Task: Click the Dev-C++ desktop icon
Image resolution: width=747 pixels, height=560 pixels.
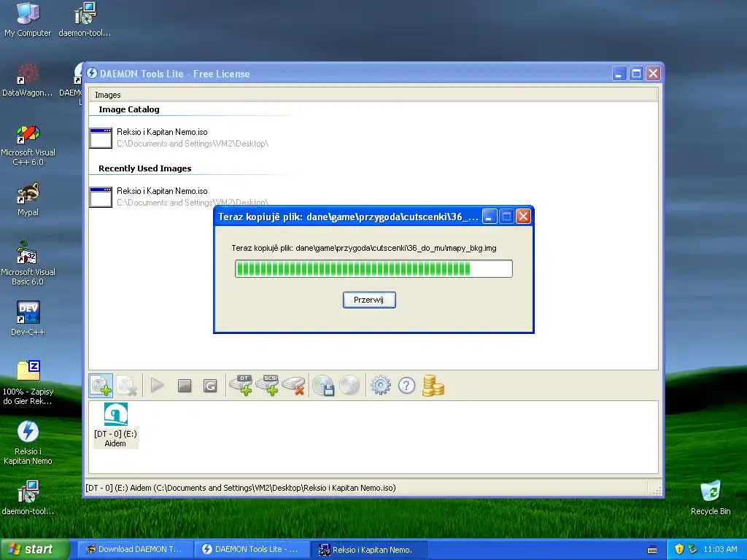Action: pyautogui.click(x=28, y=318)
